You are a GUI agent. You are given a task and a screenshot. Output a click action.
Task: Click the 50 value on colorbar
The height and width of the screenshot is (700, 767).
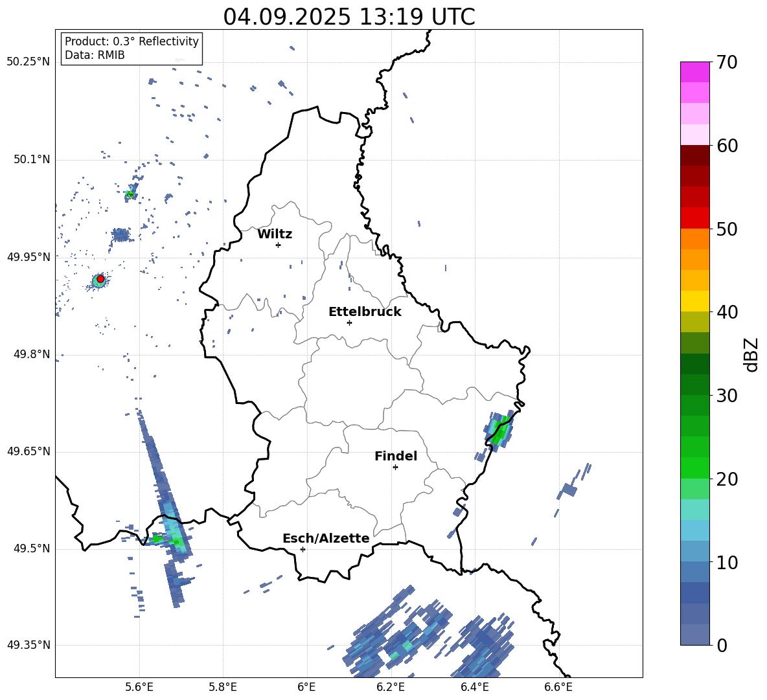[727, 229]
